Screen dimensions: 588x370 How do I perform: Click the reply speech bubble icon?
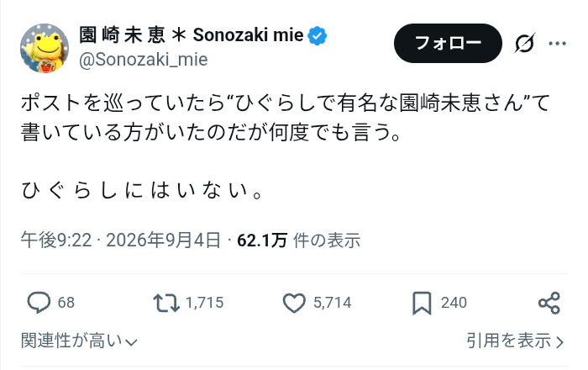click(x=39, y=303)
